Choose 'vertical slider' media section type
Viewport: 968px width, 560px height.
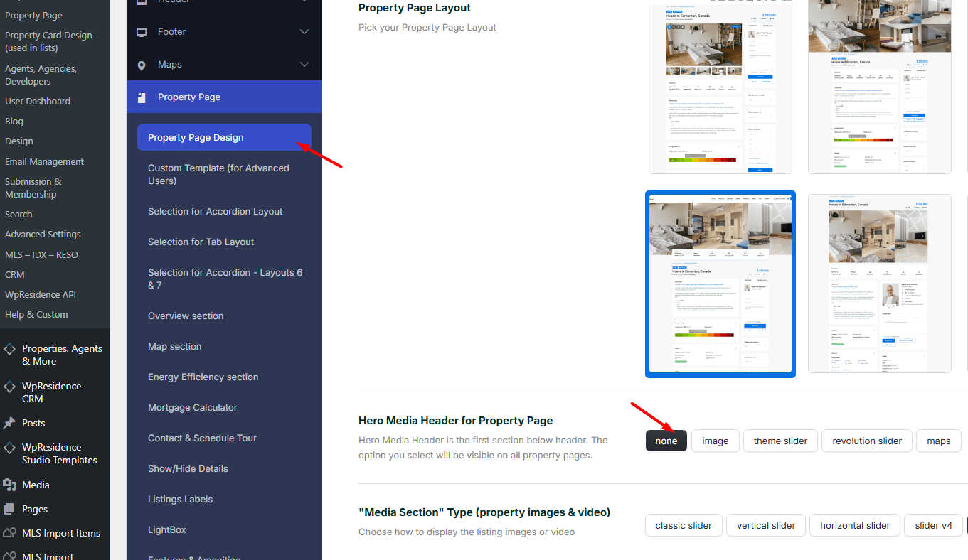pos(766,525)
